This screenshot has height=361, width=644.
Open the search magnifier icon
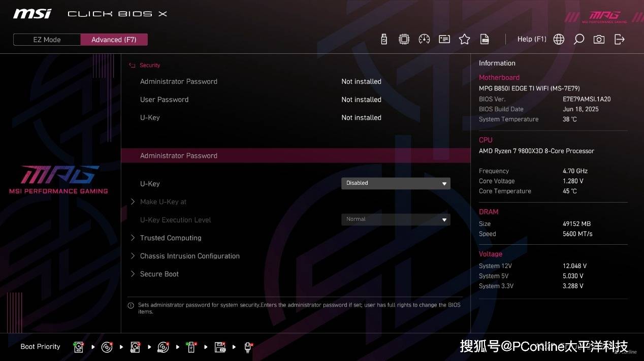(578, 39)
